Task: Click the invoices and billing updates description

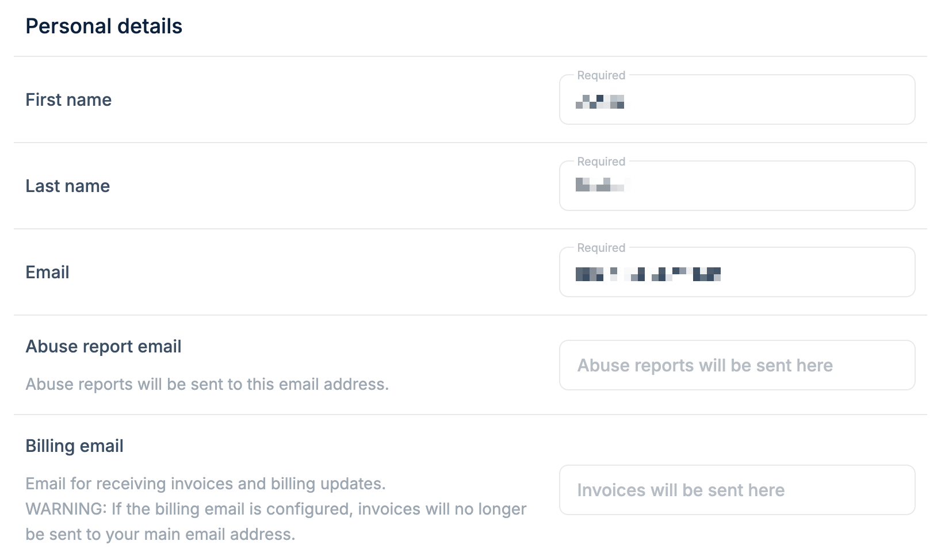Action: pyautogui.click(x=205, y=484)
